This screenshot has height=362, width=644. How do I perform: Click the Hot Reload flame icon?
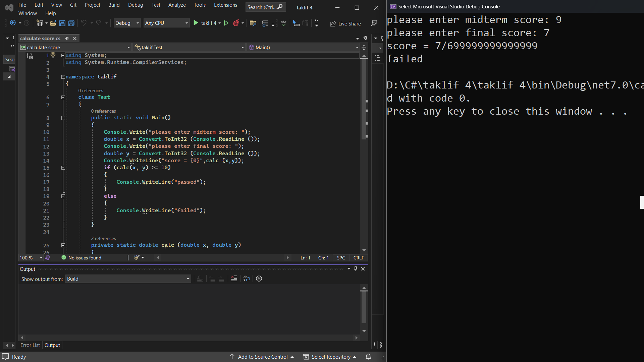tap(236, 23)
